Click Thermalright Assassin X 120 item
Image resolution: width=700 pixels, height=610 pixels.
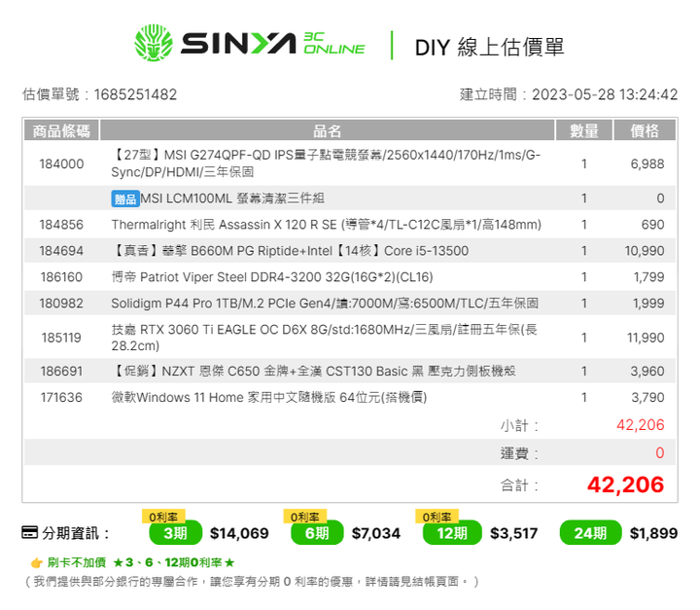tap(327, 225)
